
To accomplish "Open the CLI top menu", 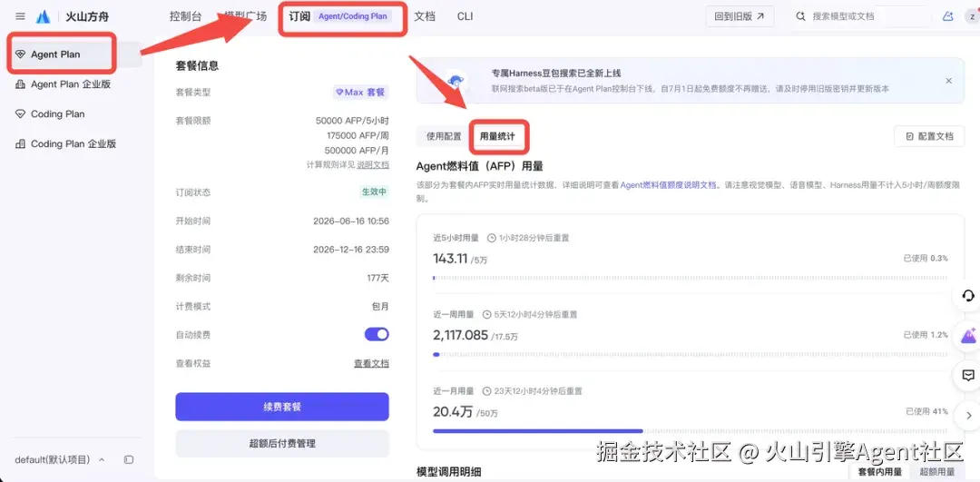I will [x=465, y=16].
